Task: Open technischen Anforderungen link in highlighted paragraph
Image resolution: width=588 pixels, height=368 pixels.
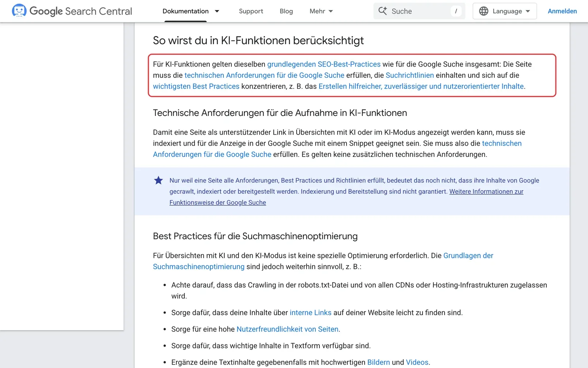Action: click(x=264, y=75)
